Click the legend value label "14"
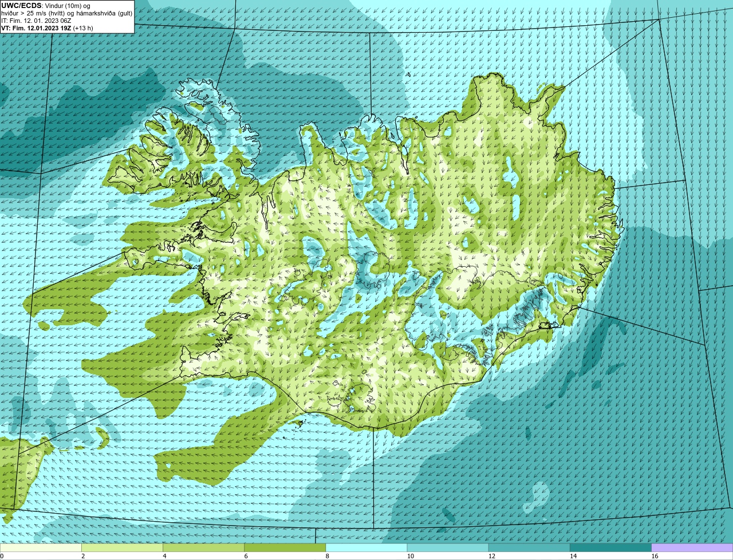Image resolution: width=733 pixels, height=560 pixels. [573, 556]
